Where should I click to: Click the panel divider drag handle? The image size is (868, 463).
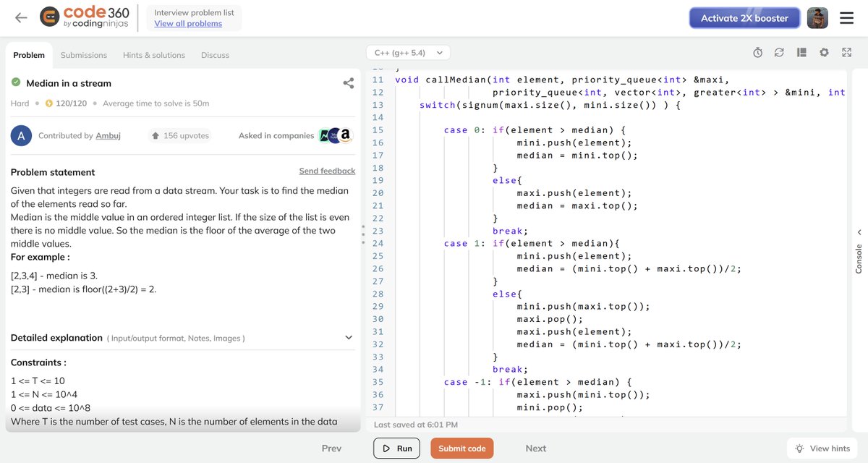tap(363, 235)
